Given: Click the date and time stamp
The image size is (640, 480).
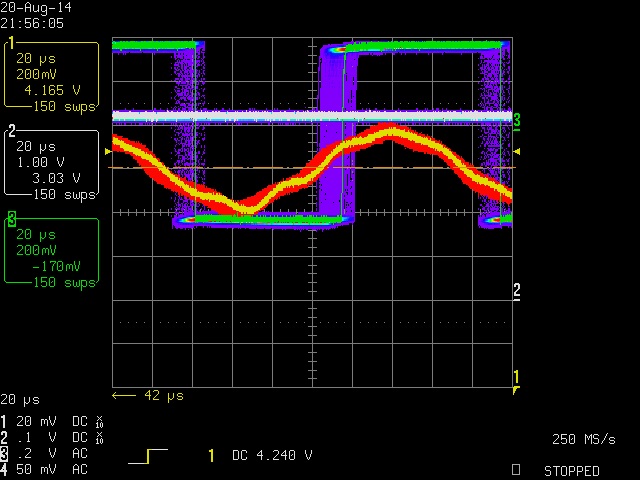Looking at the screenshot, I should point(36,15).
